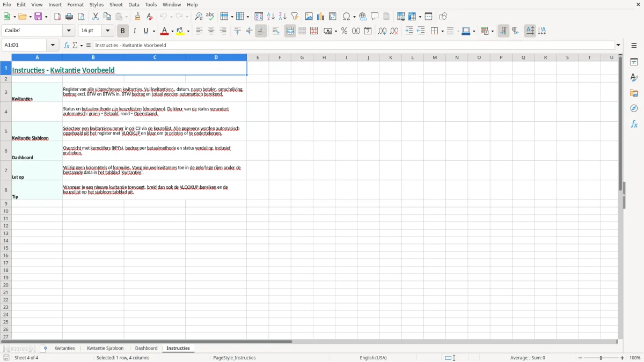This screenshot has height=362, width=644.
Task: Open the sidebar Gallery panel
Action: (634, 93)
